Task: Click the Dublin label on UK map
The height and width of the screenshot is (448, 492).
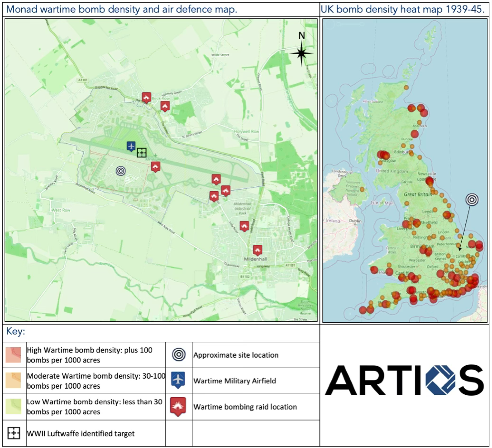Action: [x=355, y=221]
